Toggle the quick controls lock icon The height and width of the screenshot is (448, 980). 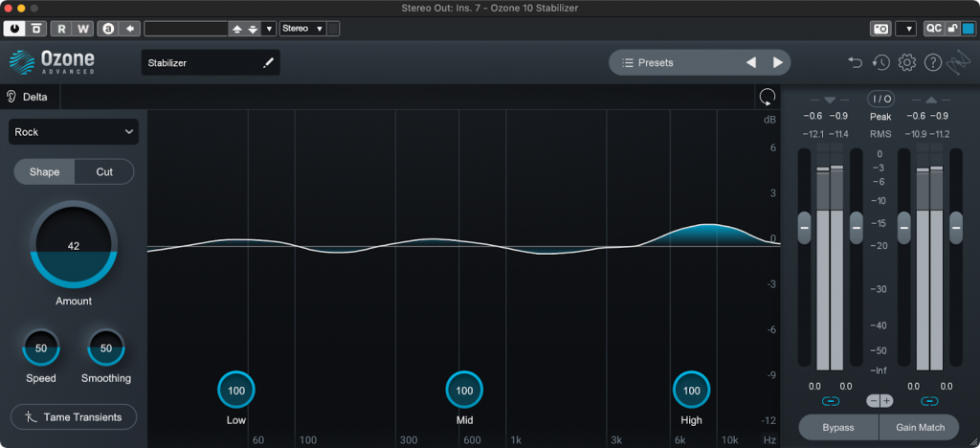pyautogui.click(x=952, y=28)
